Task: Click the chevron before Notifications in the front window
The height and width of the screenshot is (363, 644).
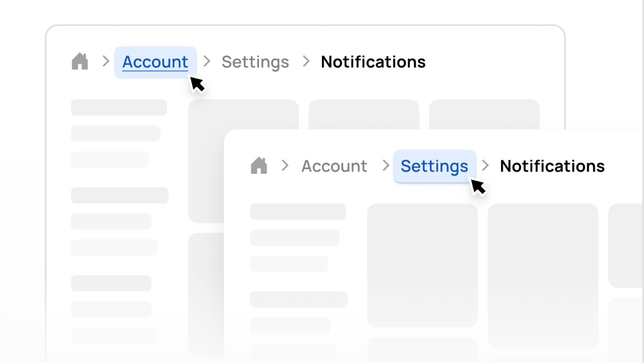Action: click(485, 166)
